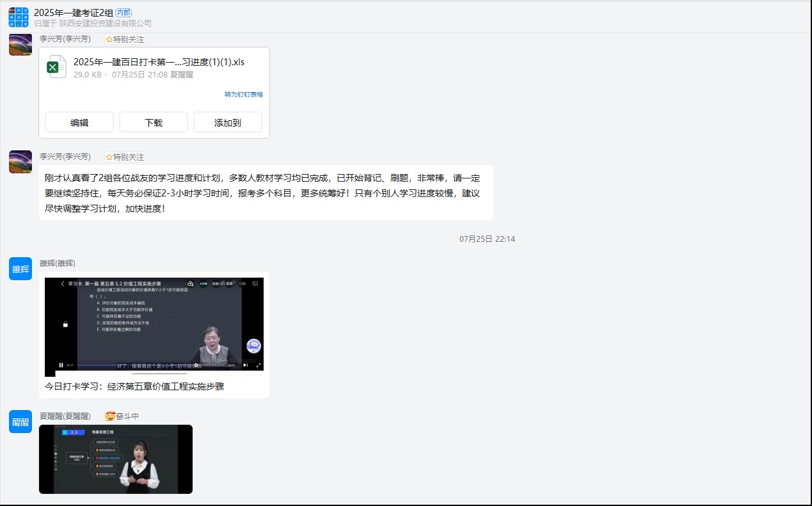812x506 pixels.
Task: Click the 奋斗中 status next to 夏醒醒
Action: point(122,416)
